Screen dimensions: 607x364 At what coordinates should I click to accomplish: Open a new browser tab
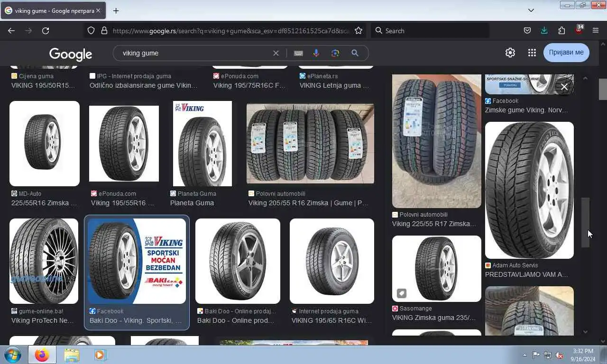(x=116, y=10)
